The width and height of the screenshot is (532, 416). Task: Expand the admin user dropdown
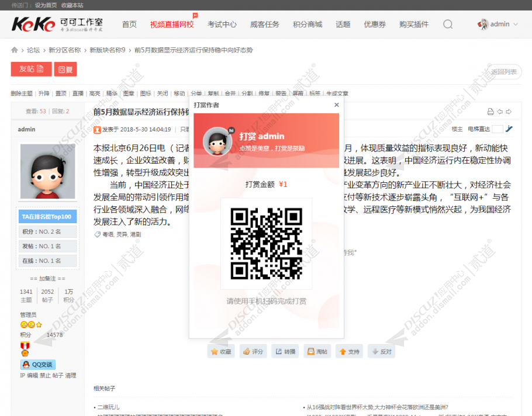point(516,24)
